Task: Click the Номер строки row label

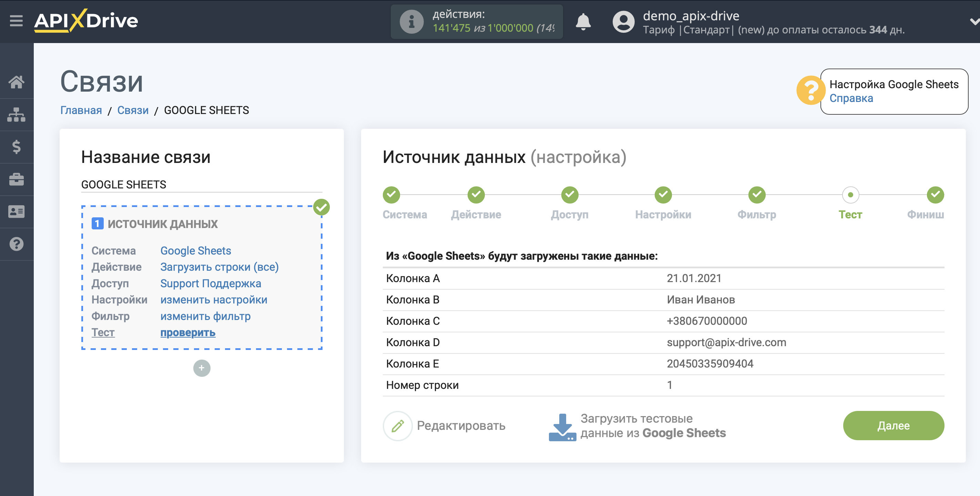Action: pyautogui.click(x=422, y=385)
